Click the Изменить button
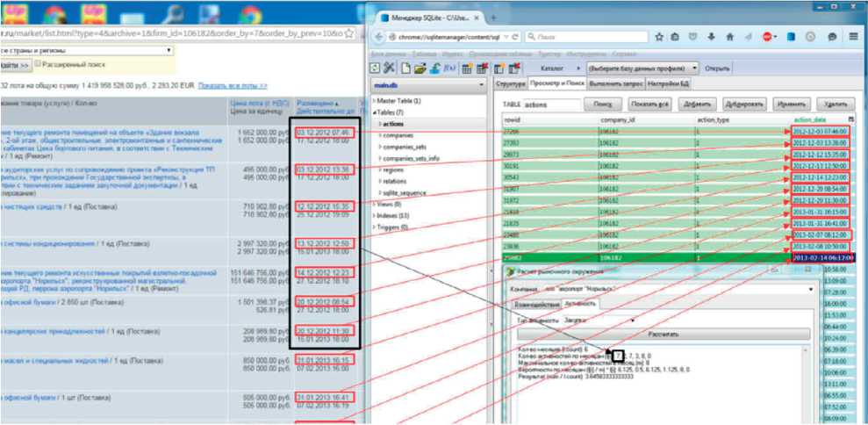This screenshot has width=868, height=425. [793, 104]
